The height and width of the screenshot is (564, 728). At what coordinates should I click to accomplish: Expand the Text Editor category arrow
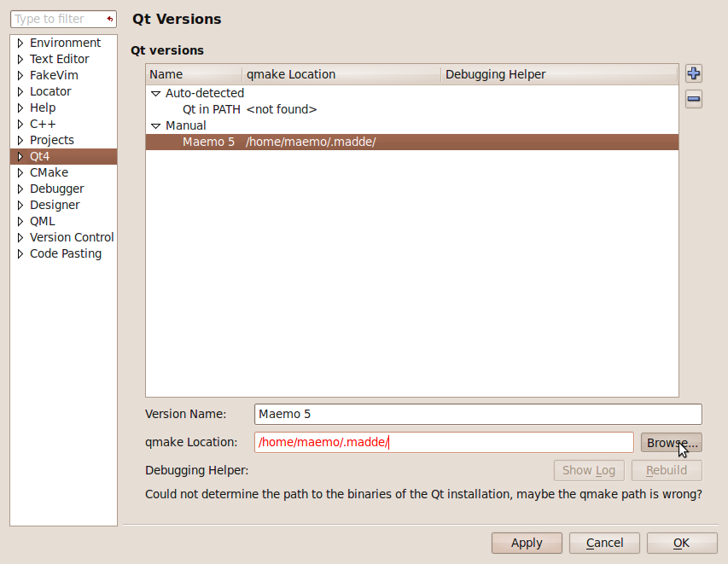[20, 60]
